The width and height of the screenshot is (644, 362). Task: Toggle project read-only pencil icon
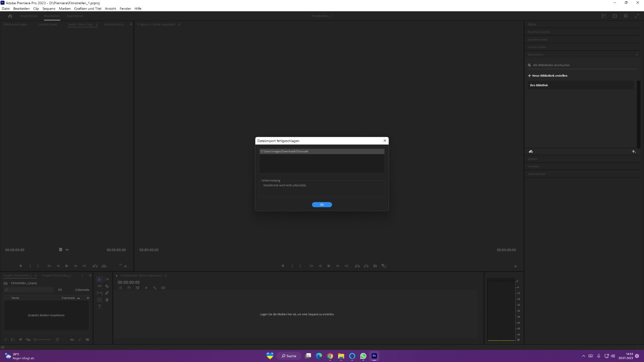tap(5, 340)
